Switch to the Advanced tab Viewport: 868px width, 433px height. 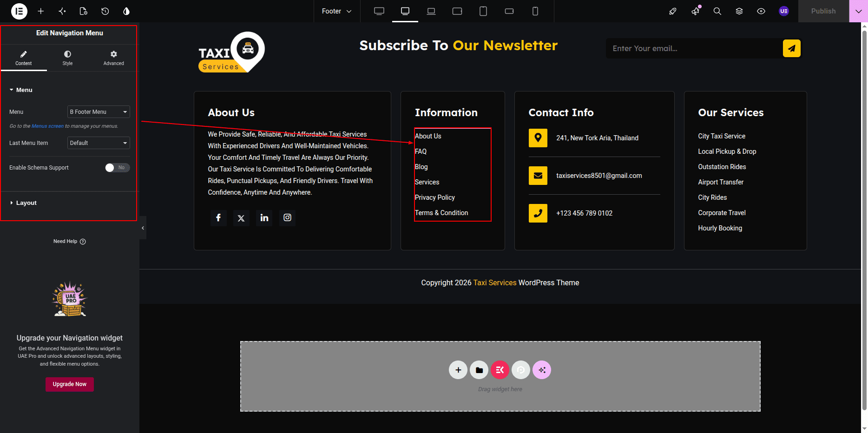click(113, 58)
